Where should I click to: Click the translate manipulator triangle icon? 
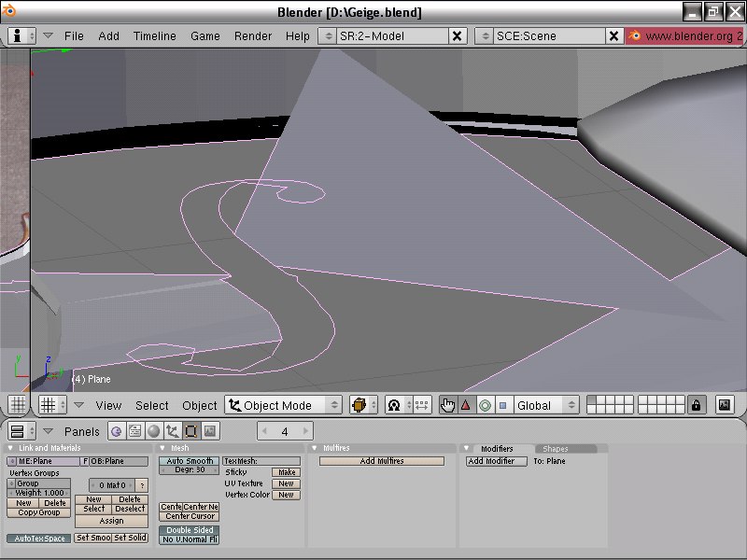[465, 405]
